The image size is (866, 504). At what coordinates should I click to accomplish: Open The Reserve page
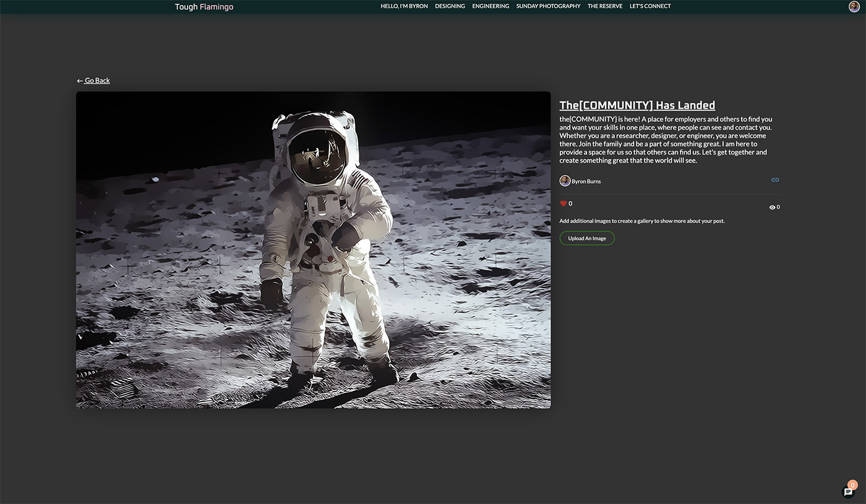coord(604,6)
